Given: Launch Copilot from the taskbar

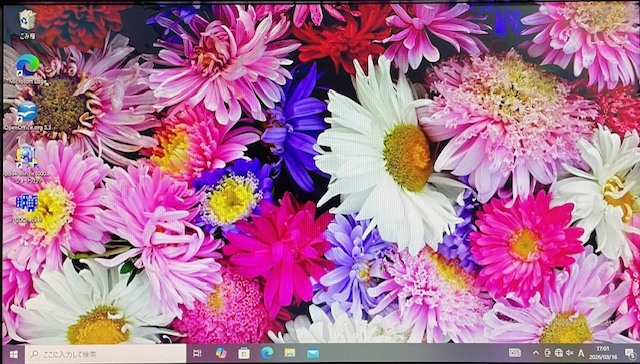Looking at the screenshot, I should point(221,353).
